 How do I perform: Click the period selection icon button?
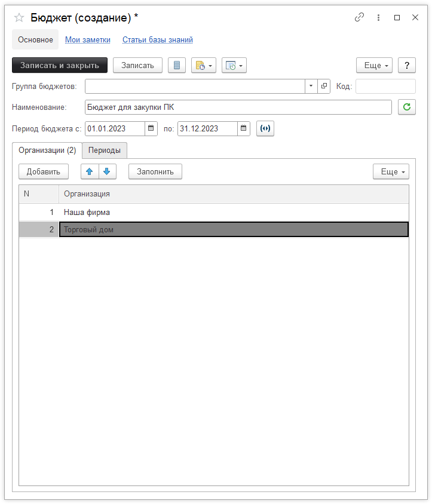tap(265, 128)
